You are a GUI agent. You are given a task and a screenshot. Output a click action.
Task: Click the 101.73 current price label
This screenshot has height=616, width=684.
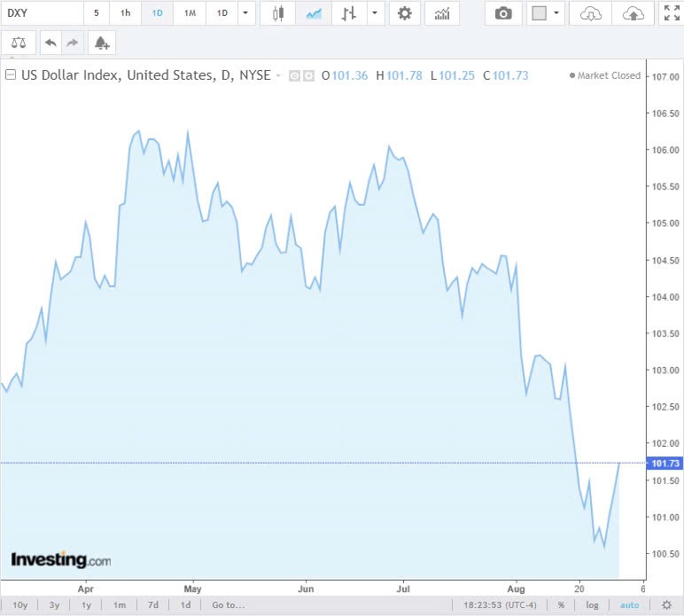point(665,463)
